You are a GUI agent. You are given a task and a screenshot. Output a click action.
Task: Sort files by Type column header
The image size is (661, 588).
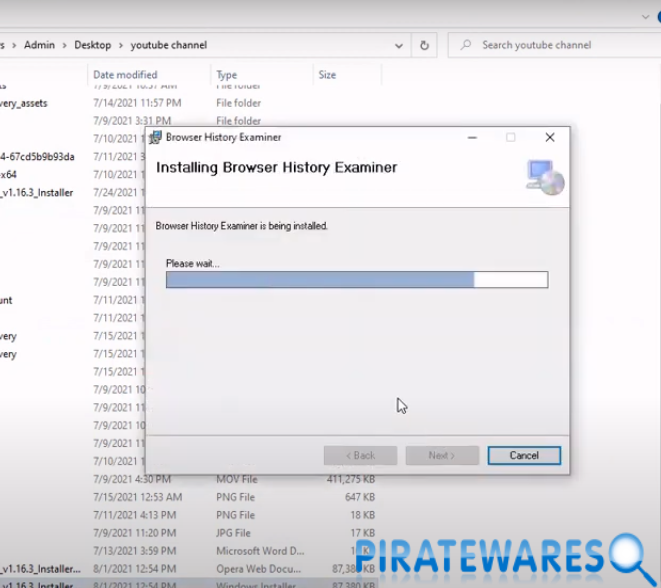(227, 75)
